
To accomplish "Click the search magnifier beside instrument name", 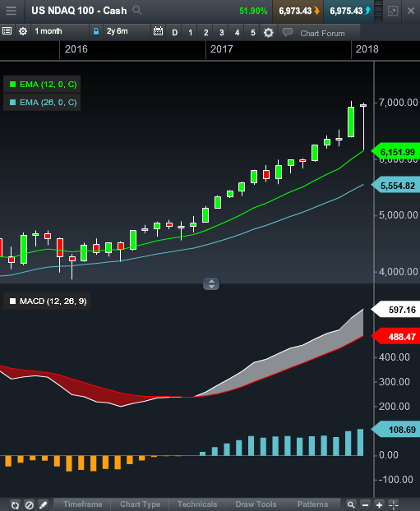I will pyautogui.click(x=137, y=11).
